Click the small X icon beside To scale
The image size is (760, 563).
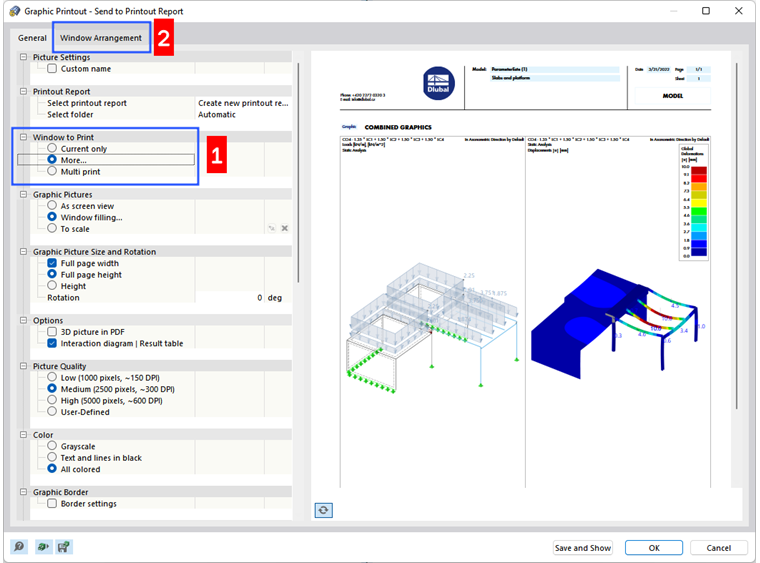[x=285, y=228]
